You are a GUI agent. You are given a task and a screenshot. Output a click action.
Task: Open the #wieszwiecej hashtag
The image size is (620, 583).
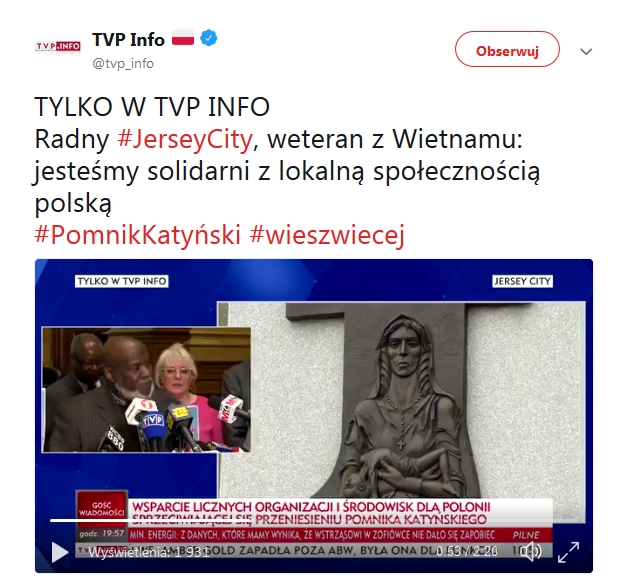point(327,234)
